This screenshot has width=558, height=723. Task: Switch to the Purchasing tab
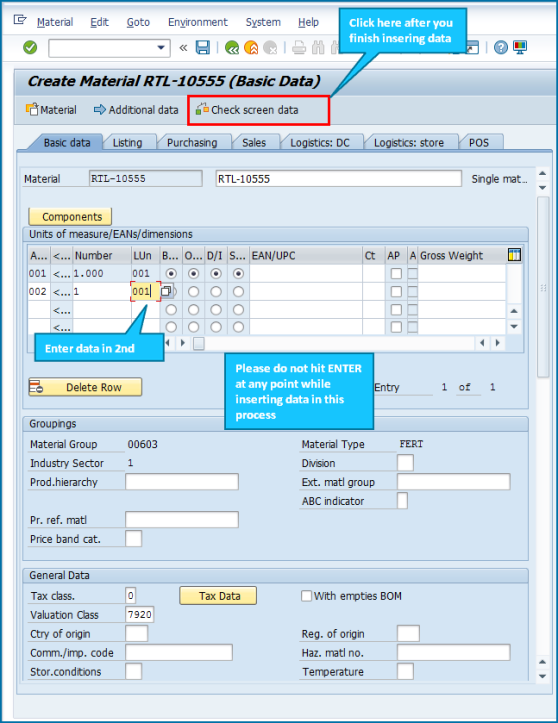pyautogui.click(x=192, y=143)
